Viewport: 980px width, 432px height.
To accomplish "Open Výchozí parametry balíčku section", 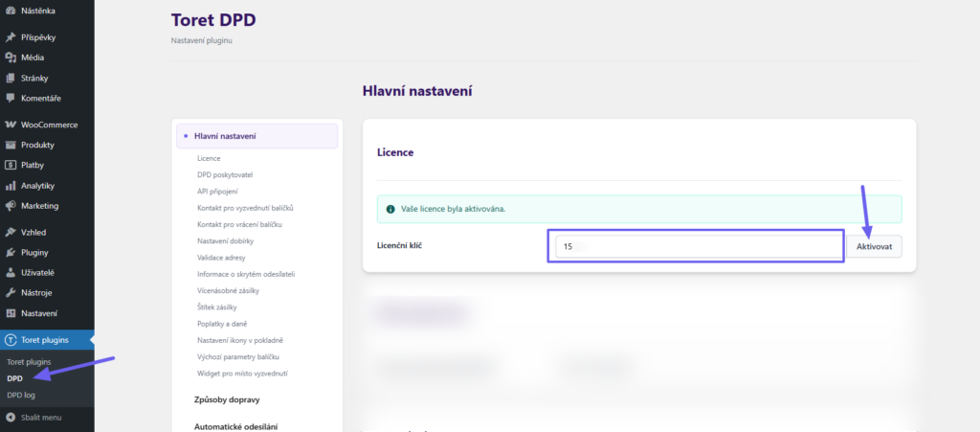I will [237, 357].
